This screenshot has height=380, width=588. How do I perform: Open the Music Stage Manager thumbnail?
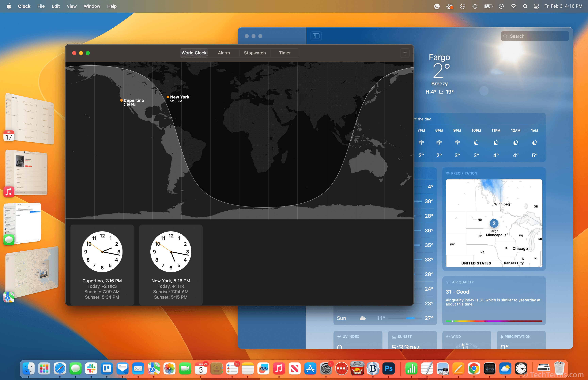pos(26,172)
